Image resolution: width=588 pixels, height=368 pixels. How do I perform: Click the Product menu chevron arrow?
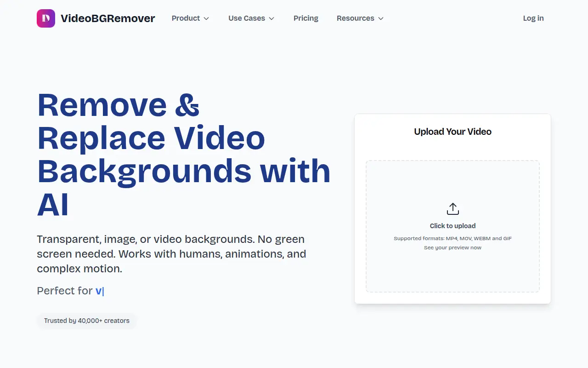click(x=206, y=18)
